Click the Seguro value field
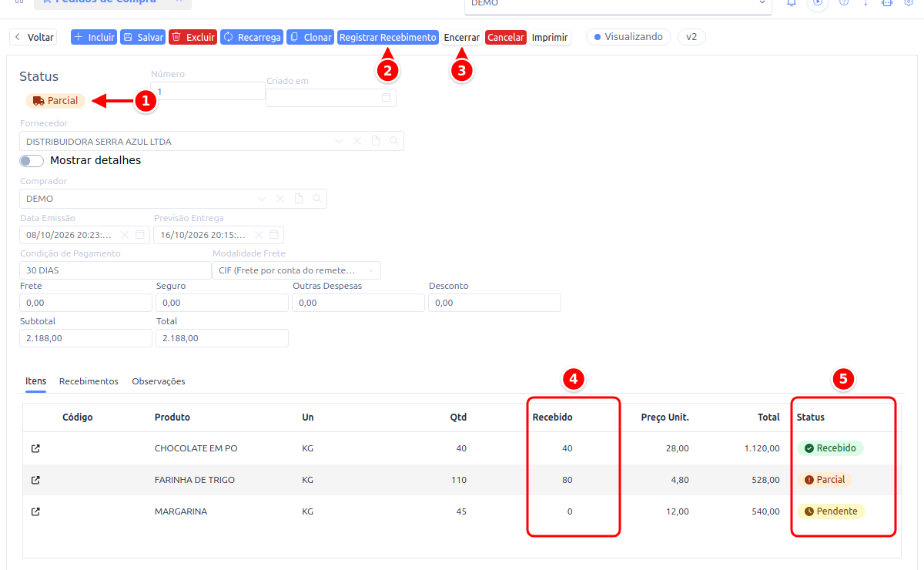The height and width of the screenshot is (570, 924). [x=223, y=303]
